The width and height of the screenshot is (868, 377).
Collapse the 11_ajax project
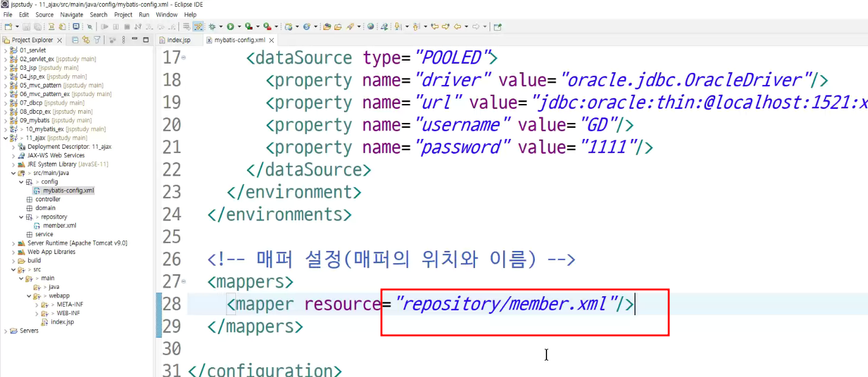pos(6,138)
